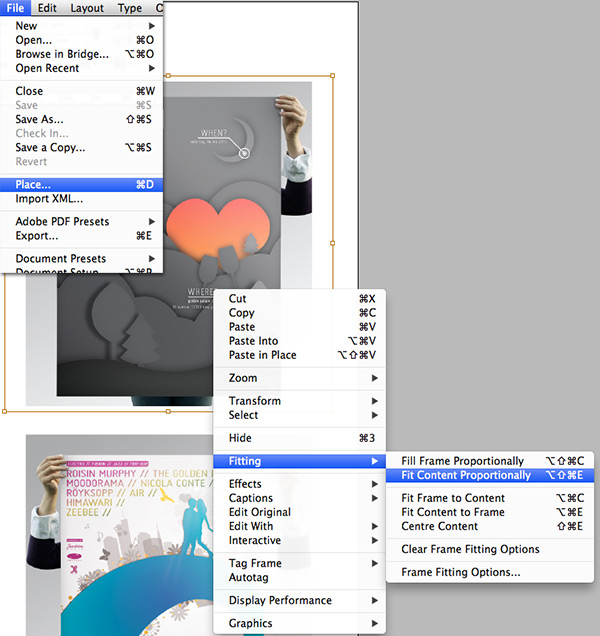Open the File menu

pyautogui.click(x=15, y=8)
